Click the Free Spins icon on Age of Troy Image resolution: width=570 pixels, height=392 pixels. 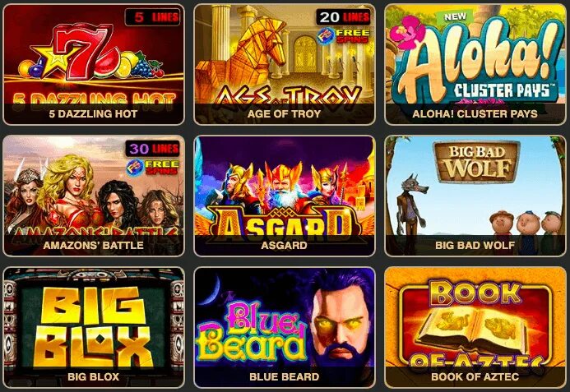343,36
